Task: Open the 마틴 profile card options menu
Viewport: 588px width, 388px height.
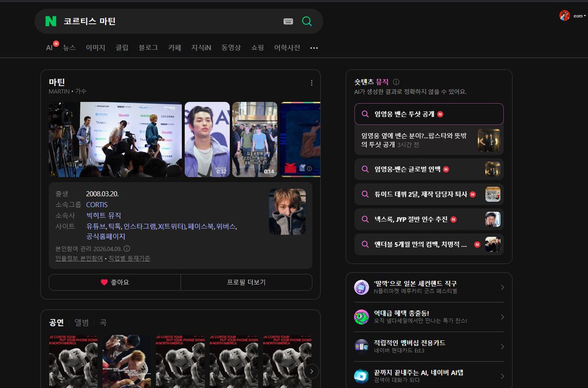Action: [312, 83]
